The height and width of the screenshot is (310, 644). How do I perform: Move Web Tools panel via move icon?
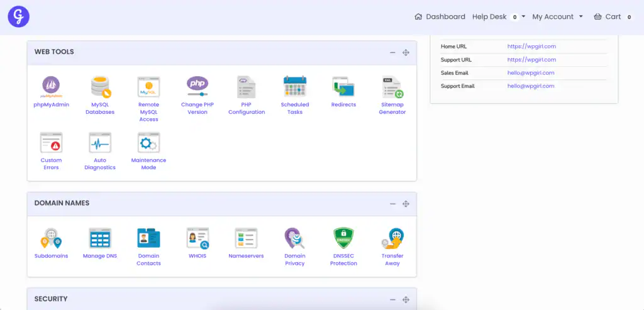[406, 53]
